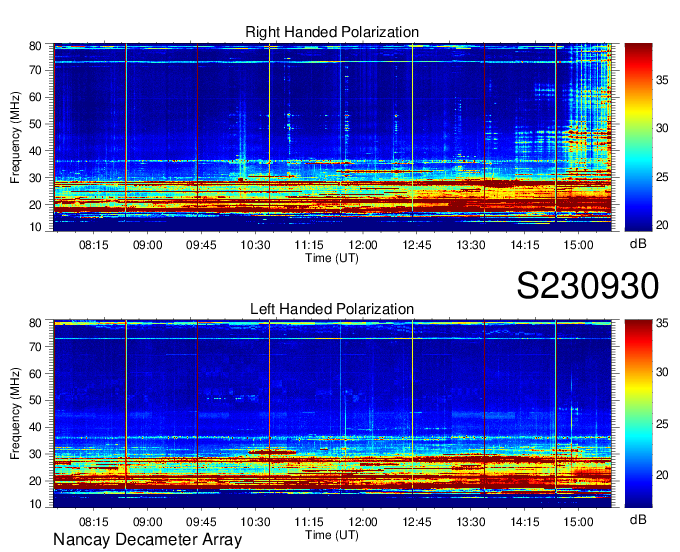Click 12:45 time tick under left-handed chart
Viewport: 680px width, 552px height.
pos(417,522)
